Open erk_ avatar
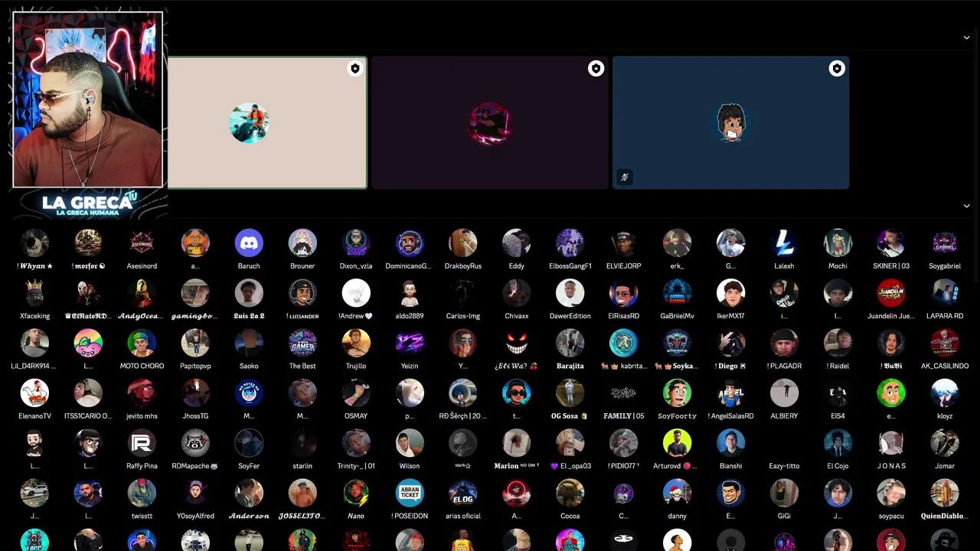The image size is (980, 551). tap(677, 243)
